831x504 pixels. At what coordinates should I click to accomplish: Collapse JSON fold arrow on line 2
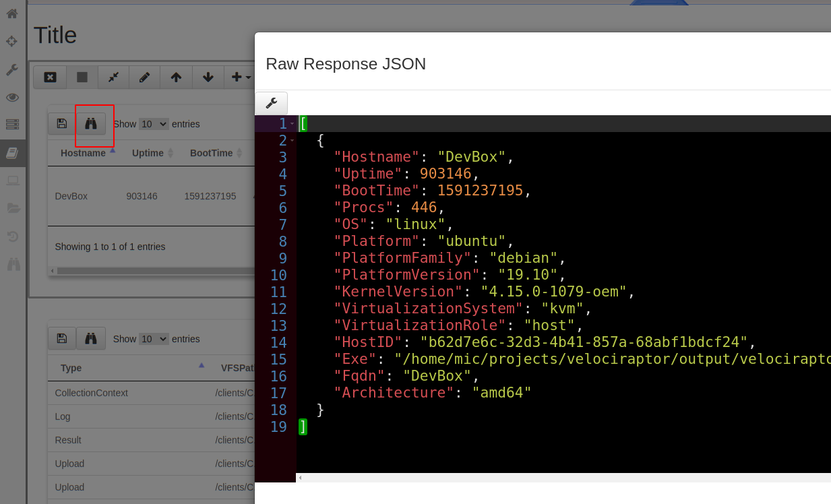(292, 140)
